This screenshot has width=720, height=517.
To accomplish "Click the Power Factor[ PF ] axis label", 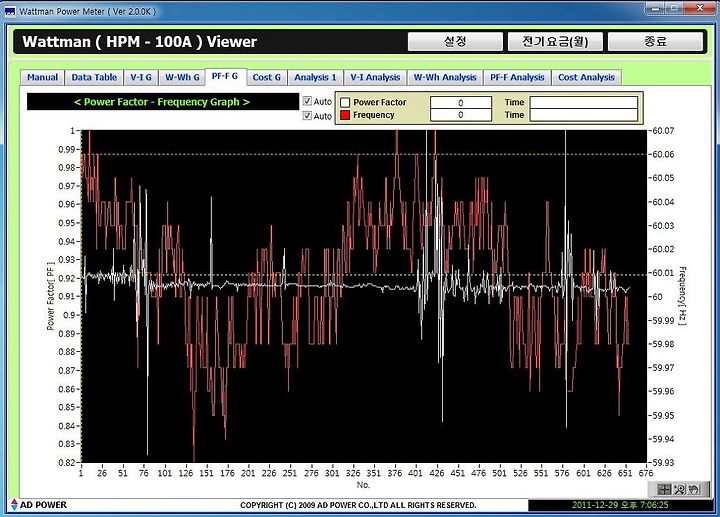I will point(51,296).
